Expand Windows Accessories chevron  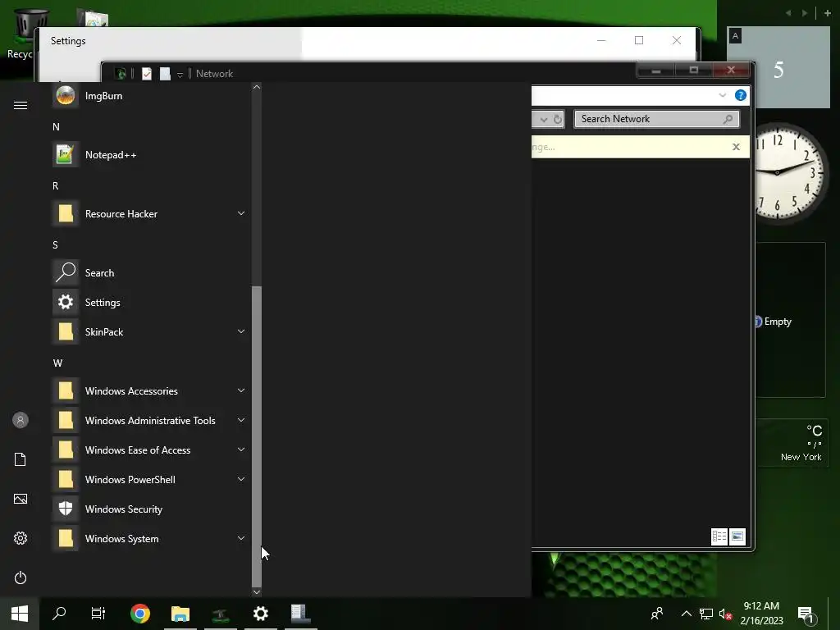(241, 390)
